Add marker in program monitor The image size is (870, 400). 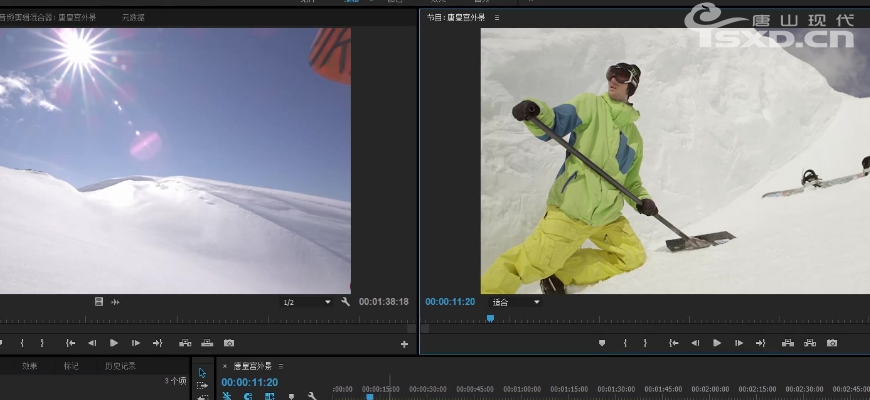tap(602, 343)
